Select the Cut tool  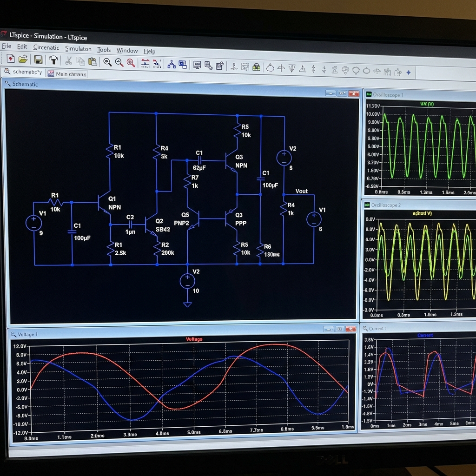[x=68, y=60]
